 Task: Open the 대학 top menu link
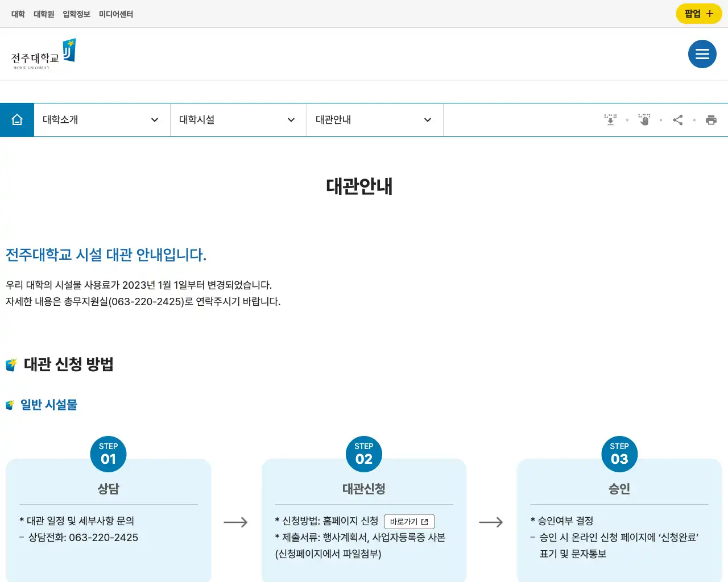pos(18,14)
